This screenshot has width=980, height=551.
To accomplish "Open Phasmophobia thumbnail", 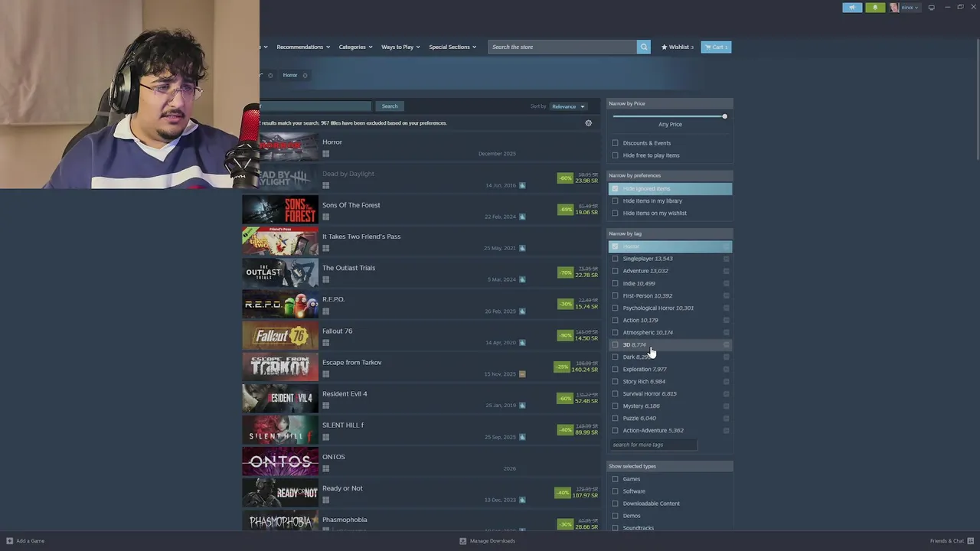I will (x=280, y=520).
